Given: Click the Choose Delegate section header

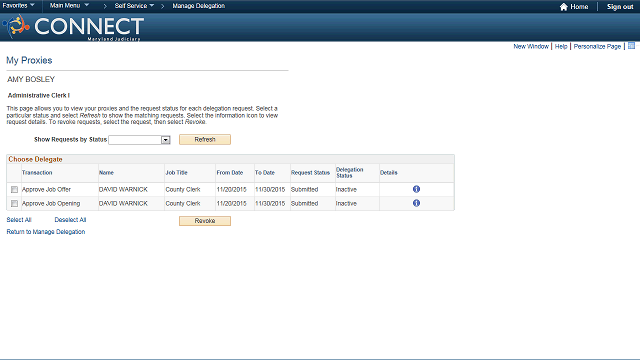Looking at the screenshot, I should coord(36,159).
